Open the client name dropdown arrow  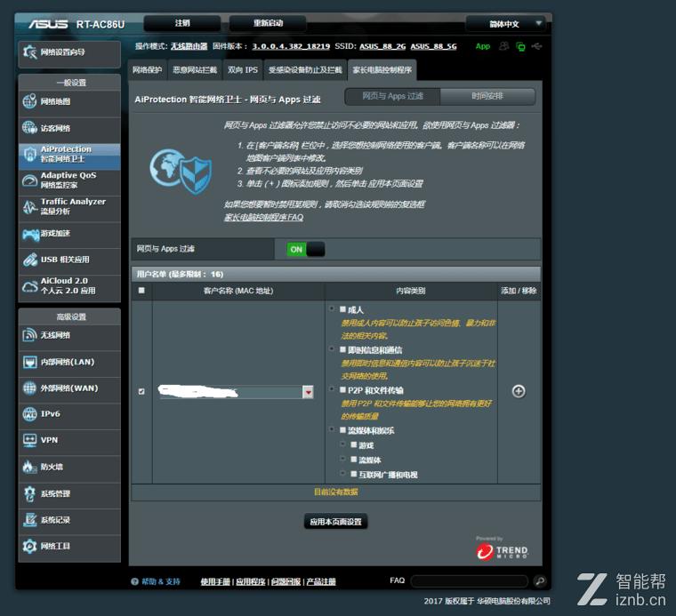coord(308,392)
